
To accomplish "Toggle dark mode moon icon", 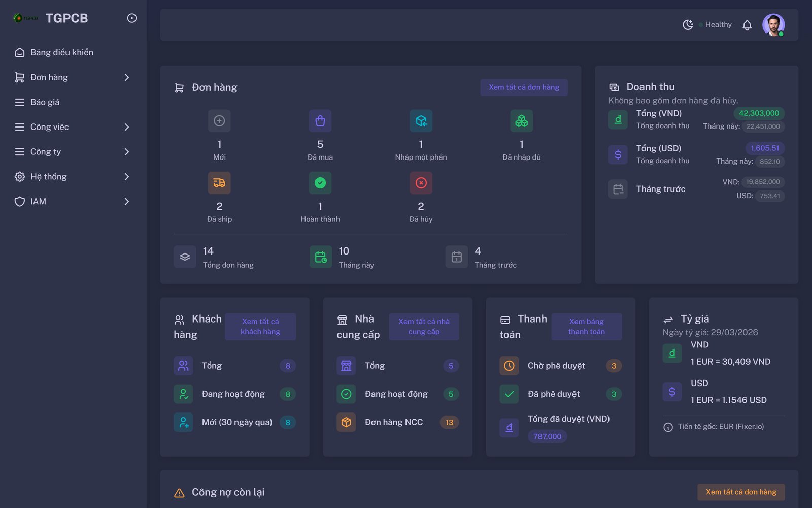I will [688, 25].
